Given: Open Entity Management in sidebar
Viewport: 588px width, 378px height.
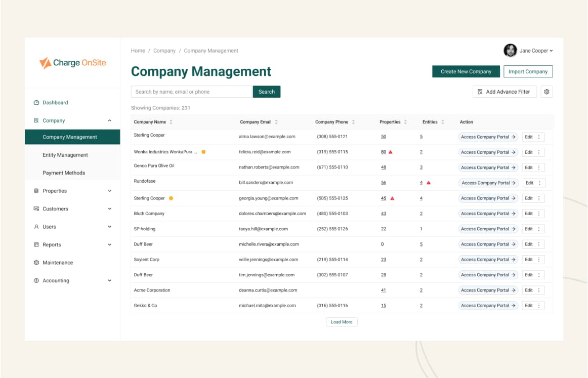Looking at the screenshot, I should [65, 155].
